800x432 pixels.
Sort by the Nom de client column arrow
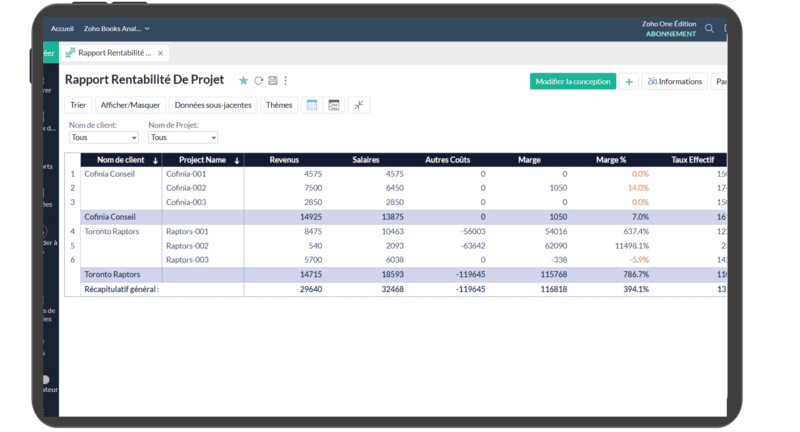pos(155,160)
